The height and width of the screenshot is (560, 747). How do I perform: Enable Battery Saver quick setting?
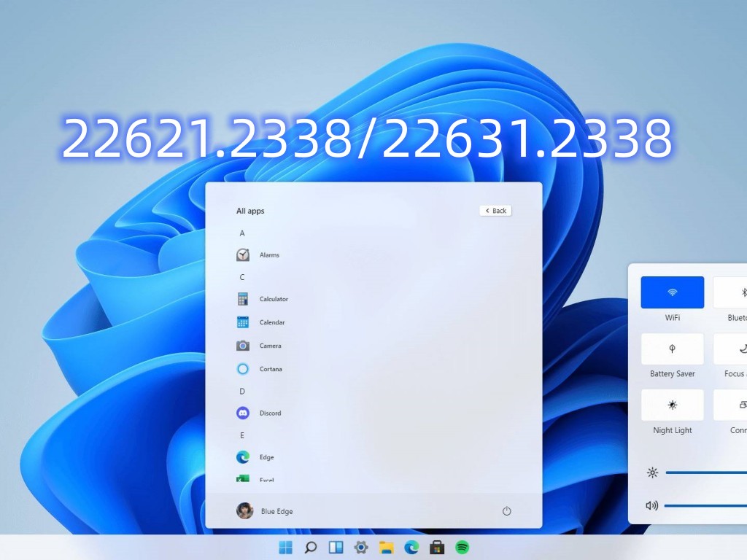click(672, 349)
